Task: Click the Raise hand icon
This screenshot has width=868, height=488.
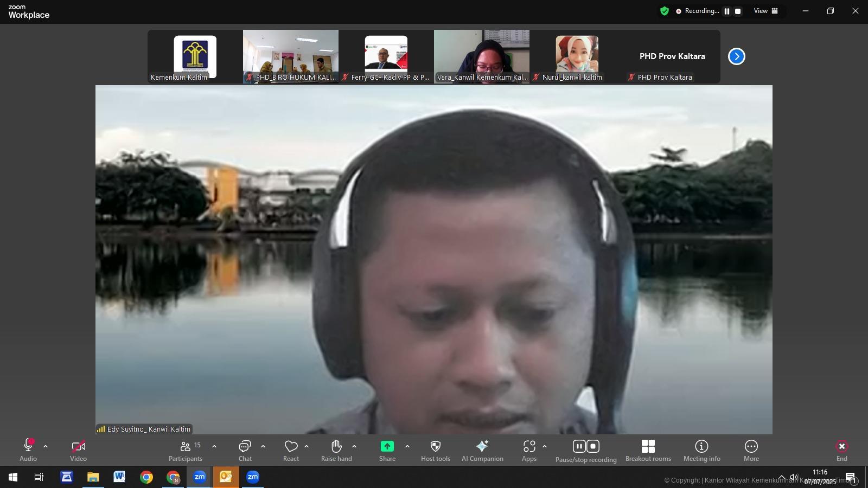Action: point(336,446)
